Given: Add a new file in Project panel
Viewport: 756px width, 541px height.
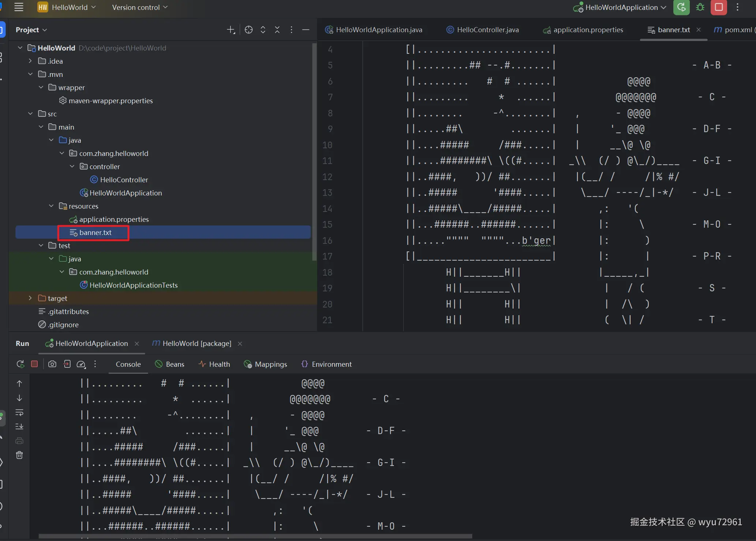Looking at the screenshot, I should coord(231,30).
